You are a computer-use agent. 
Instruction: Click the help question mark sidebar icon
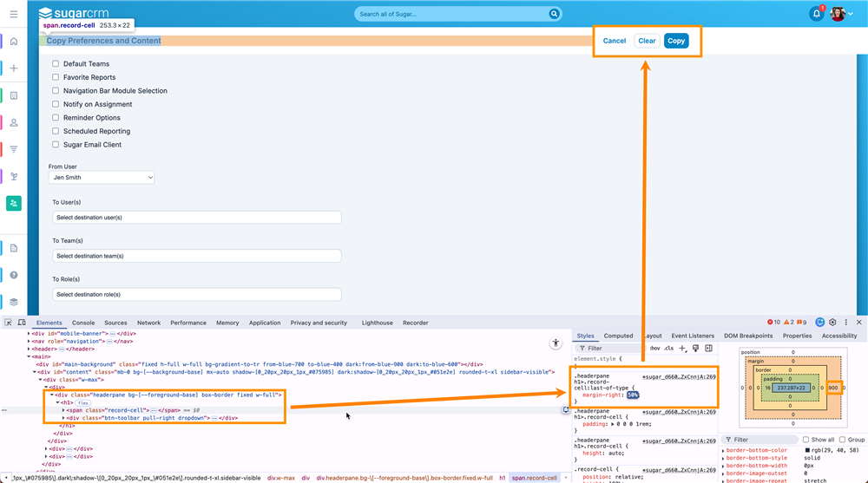click(14, 275)
